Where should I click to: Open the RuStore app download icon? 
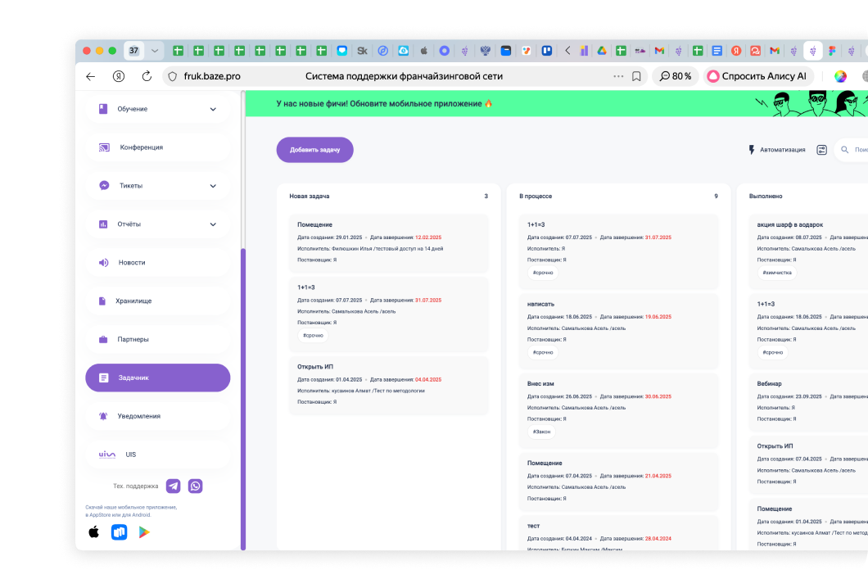[120, 532]
